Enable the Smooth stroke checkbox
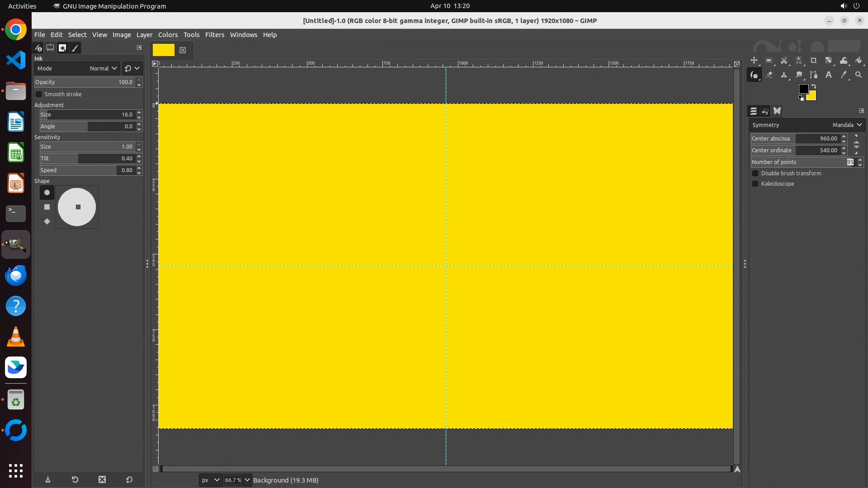The height and width of the screenshot is (488, 868). click(39, 94)
